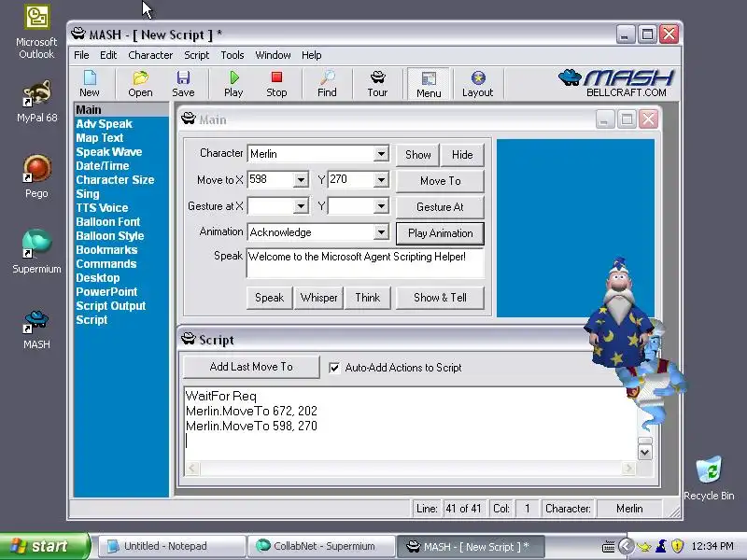Save the script with Save icon

pos(183,84)
